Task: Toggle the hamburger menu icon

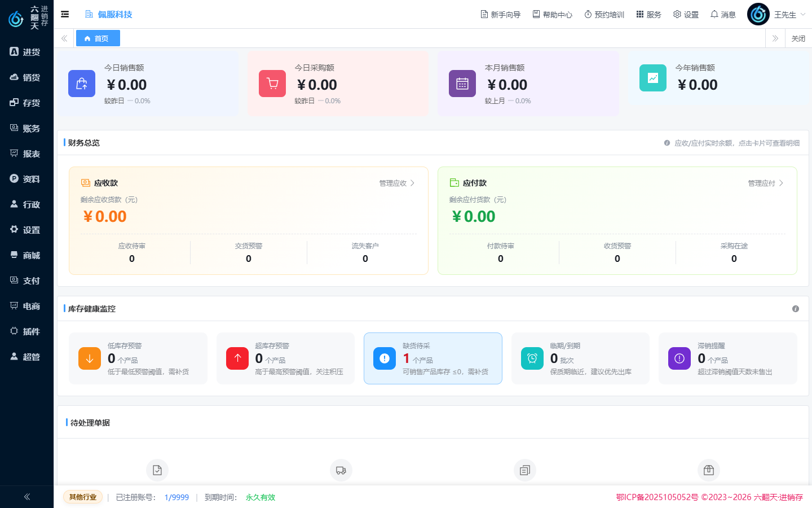Action: point(65,14)
